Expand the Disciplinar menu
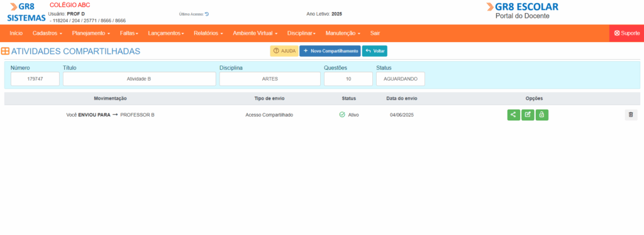The height and width of the screenshot is (235, 644). [301, 33]
